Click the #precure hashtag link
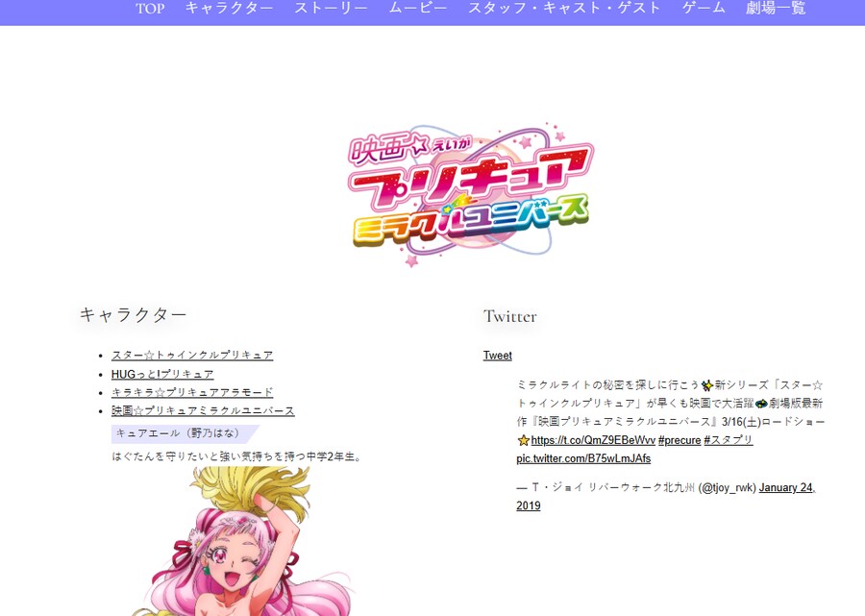Screen dimensions: 865x616 (x=680, y=440)
